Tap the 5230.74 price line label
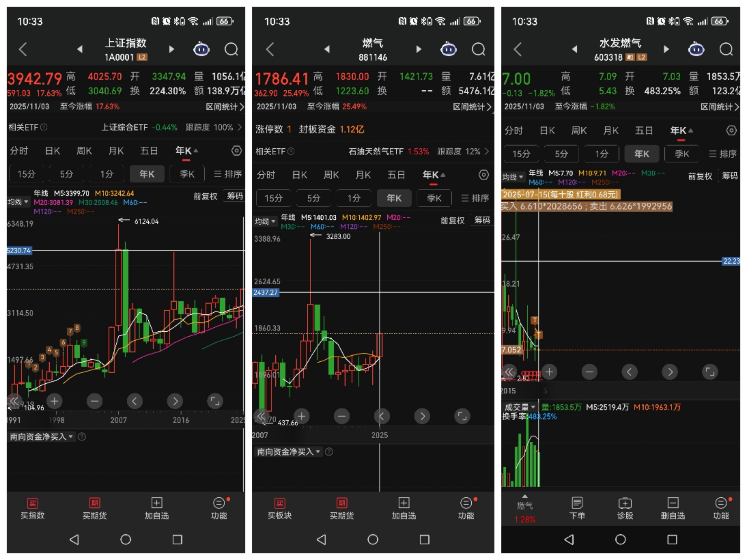Screen dimensions: 747x560 tap(19, 250)
